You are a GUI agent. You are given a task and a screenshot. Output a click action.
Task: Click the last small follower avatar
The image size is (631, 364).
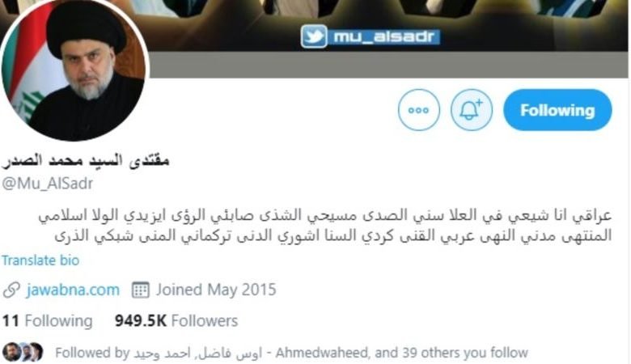(36, 352)
